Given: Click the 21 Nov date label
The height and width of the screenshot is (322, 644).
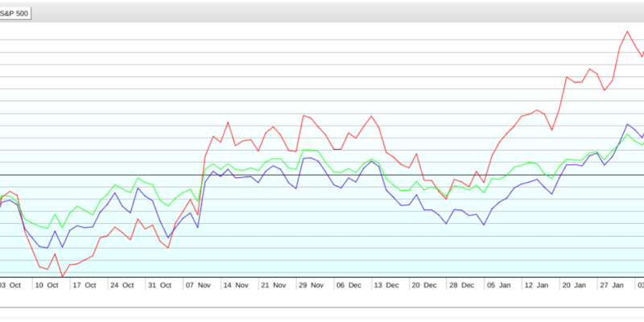Looking at the screenshot, I should [x=273, y=285].
